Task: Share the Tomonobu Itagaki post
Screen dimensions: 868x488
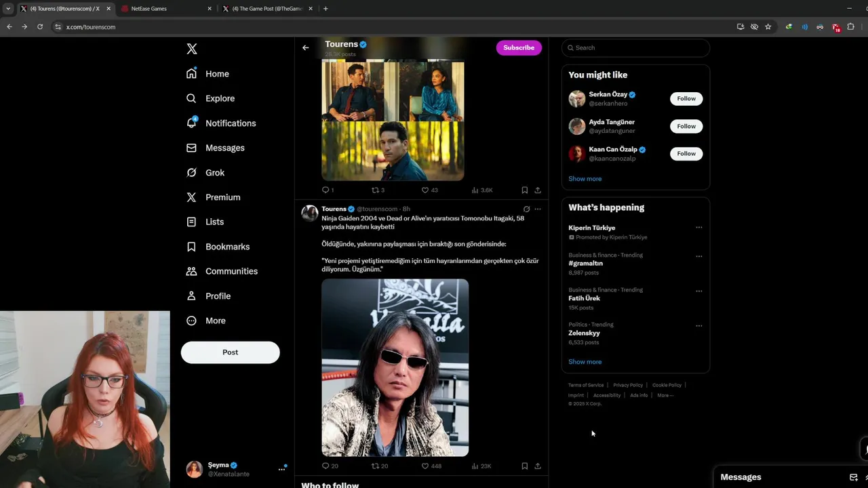Action: 538,466
